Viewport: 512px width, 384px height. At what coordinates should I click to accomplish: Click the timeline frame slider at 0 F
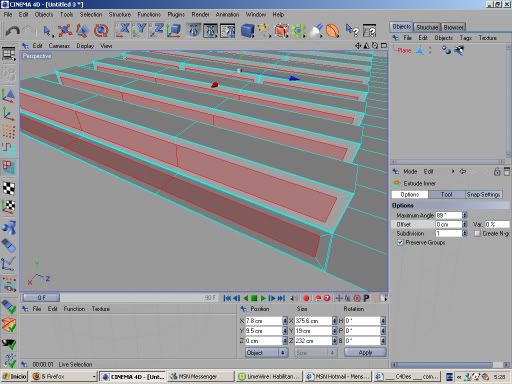coord(41,297)
